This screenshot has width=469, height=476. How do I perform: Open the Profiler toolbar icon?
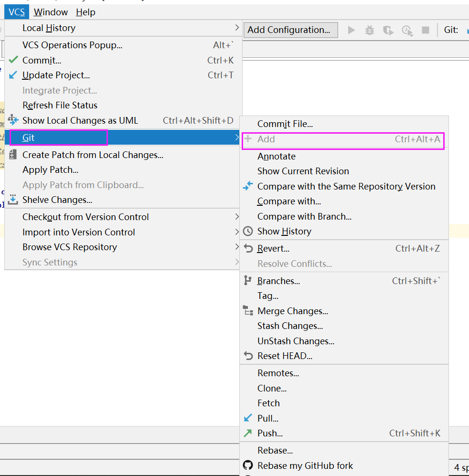[x=406, y=30]
